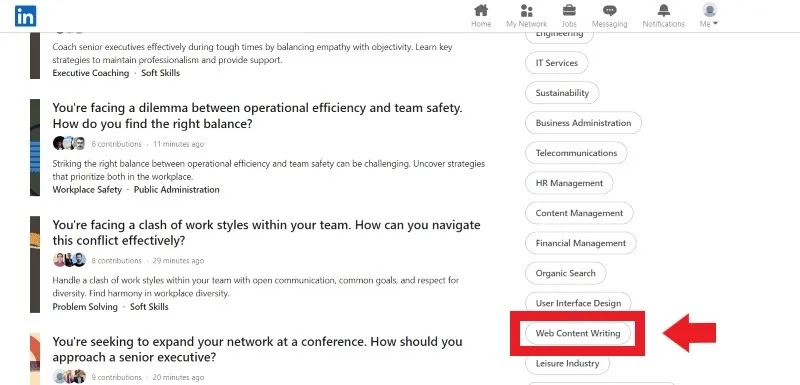Viewport: 800px width, 385px height.
Task: Click the LinkedIn logo icon
Action: tap(25, 16)
